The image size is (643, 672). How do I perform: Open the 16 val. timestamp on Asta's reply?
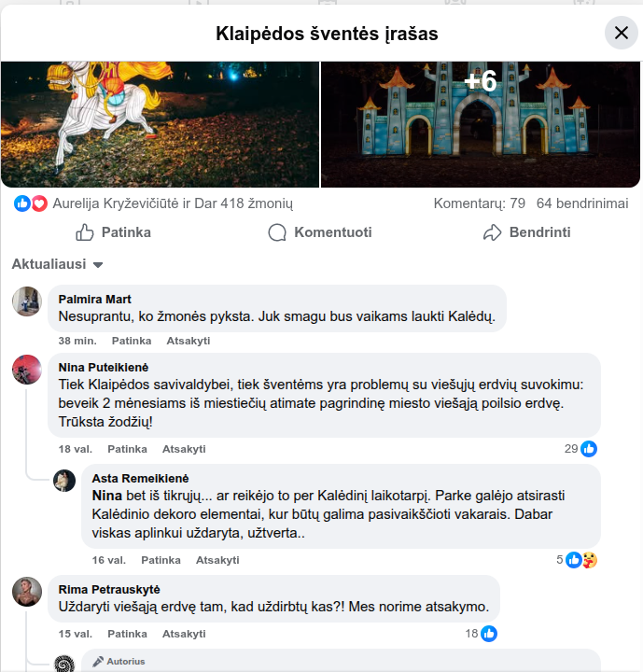pyautogui.click(x=109, y=560)
